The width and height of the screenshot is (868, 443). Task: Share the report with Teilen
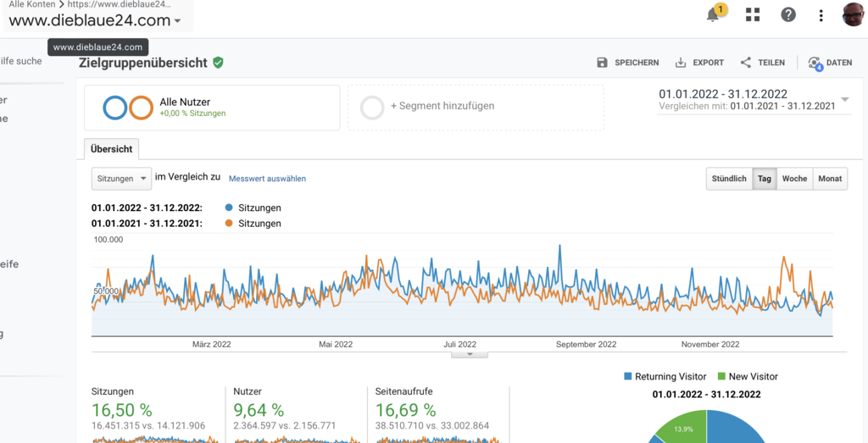tap(746, 63)
